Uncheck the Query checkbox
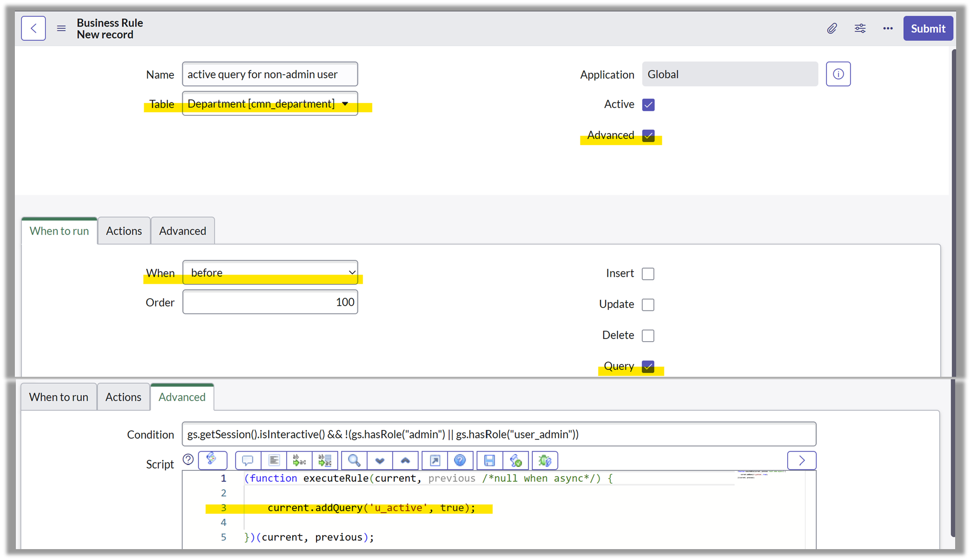 pyautogui.click(x=648, y=366)
